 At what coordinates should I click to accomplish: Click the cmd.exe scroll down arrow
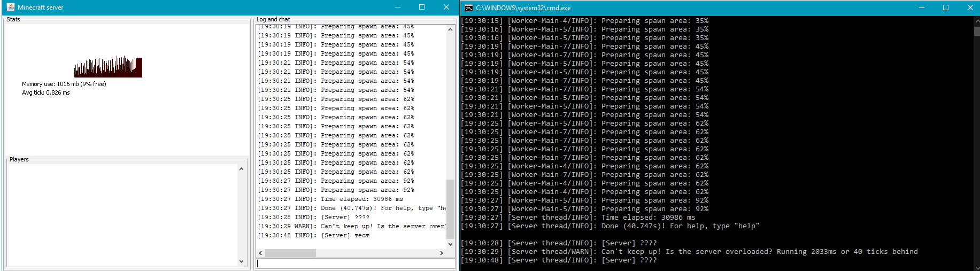tap(976, 267)
